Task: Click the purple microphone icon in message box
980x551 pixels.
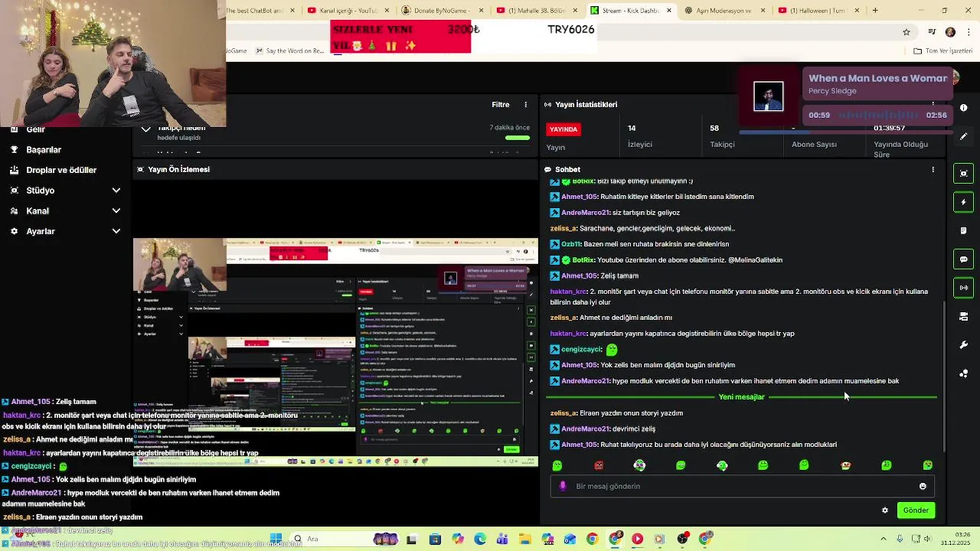Action: point(563,486)
